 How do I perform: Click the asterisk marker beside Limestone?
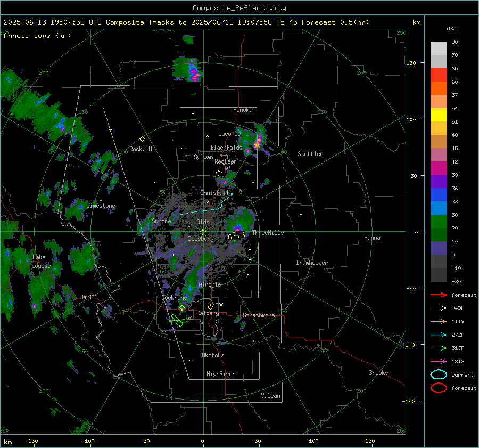coord(101,201)
